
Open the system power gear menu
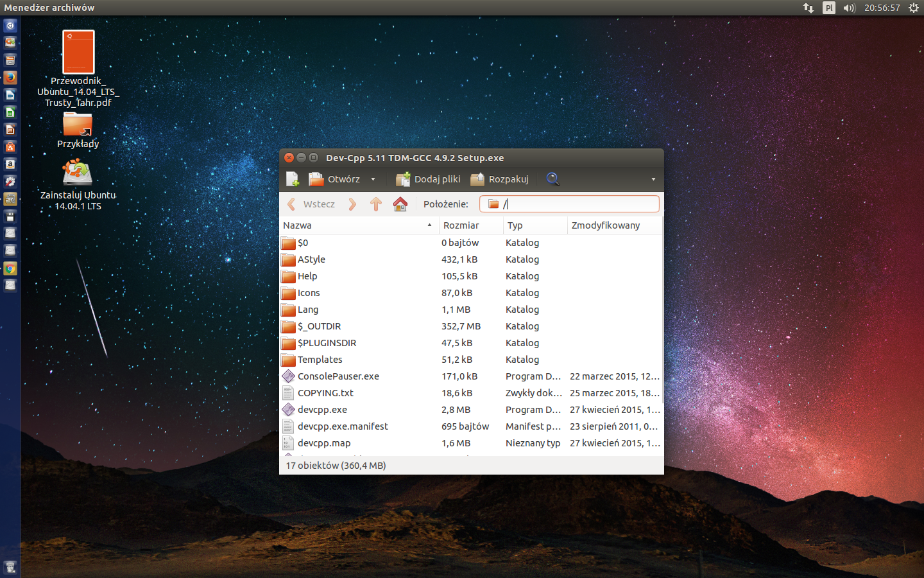pos(914,8)
